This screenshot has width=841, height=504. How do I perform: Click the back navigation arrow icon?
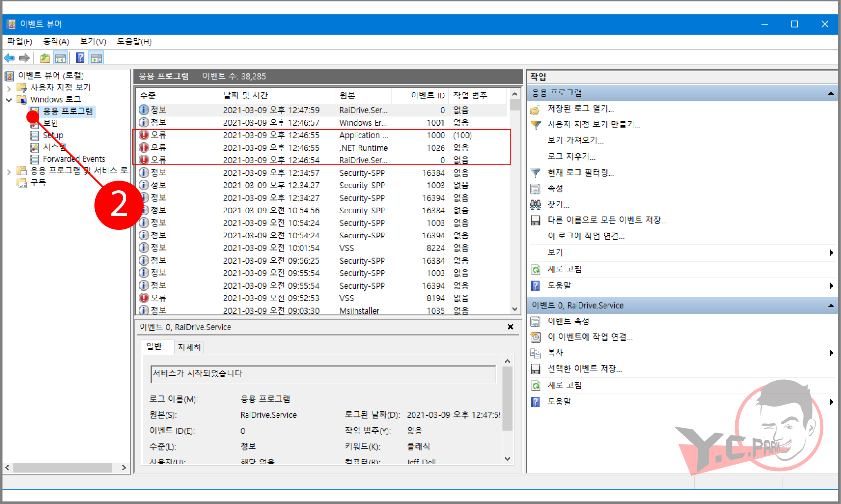click(x=9, y=57)
